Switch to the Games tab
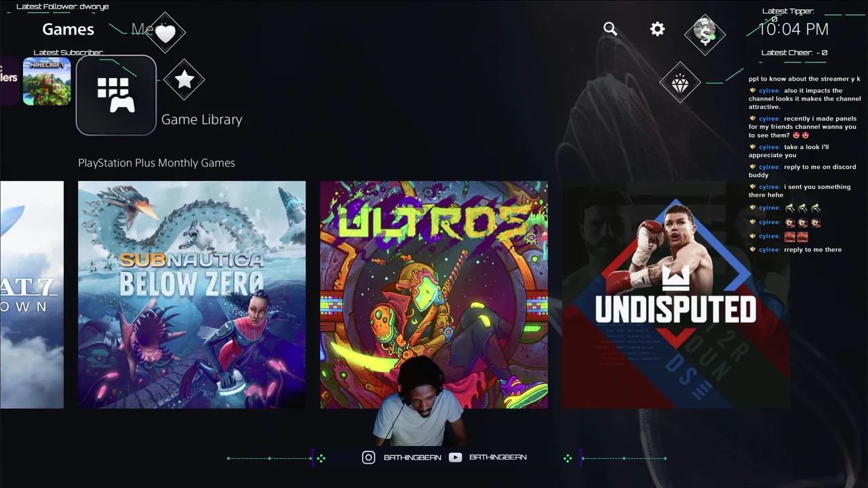This screenshot has width=868, height=488. (68, 29)
